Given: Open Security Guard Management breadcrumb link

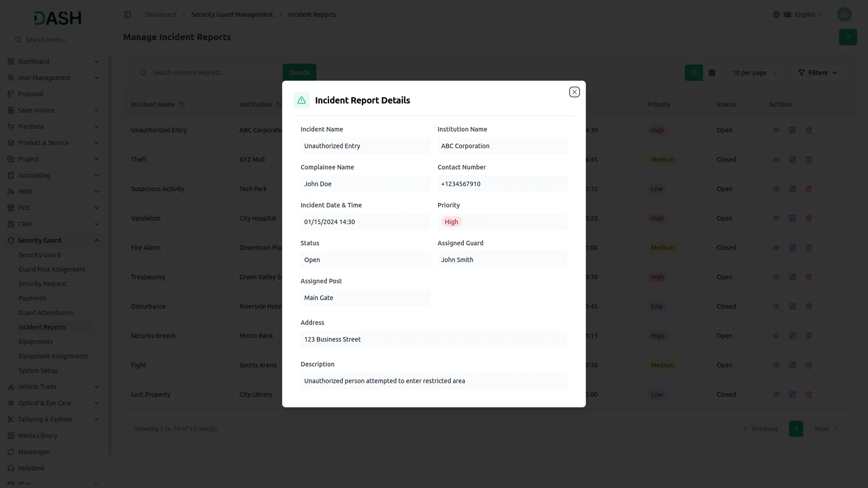Looking at the screenshot, I should click(232, 14).
